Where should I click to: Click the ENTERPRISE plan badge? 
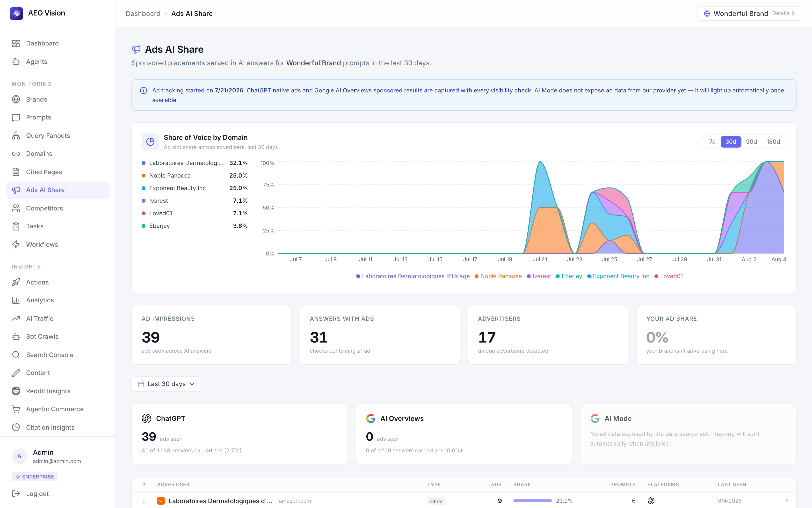pos(35,476)
